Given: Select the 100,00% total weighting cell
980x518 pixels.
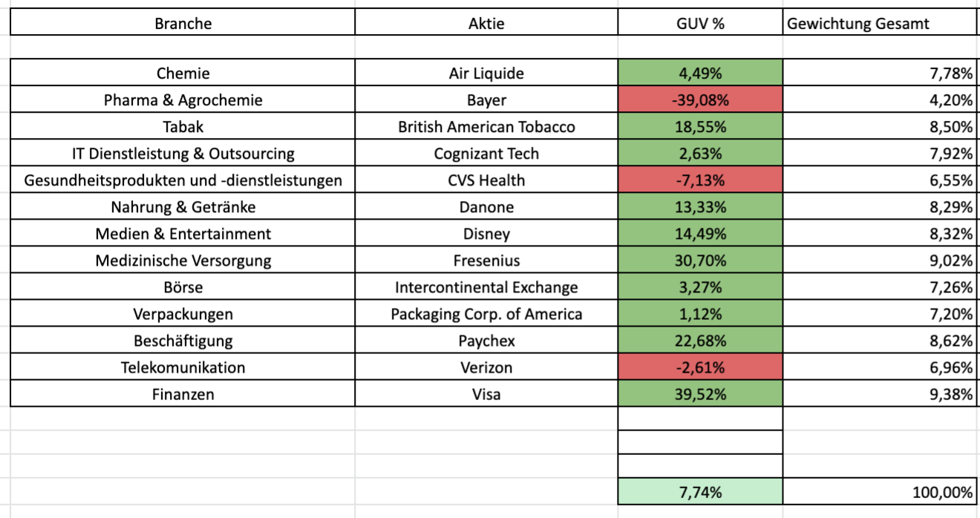Looking at the screenshot, I should pos(880,492).
